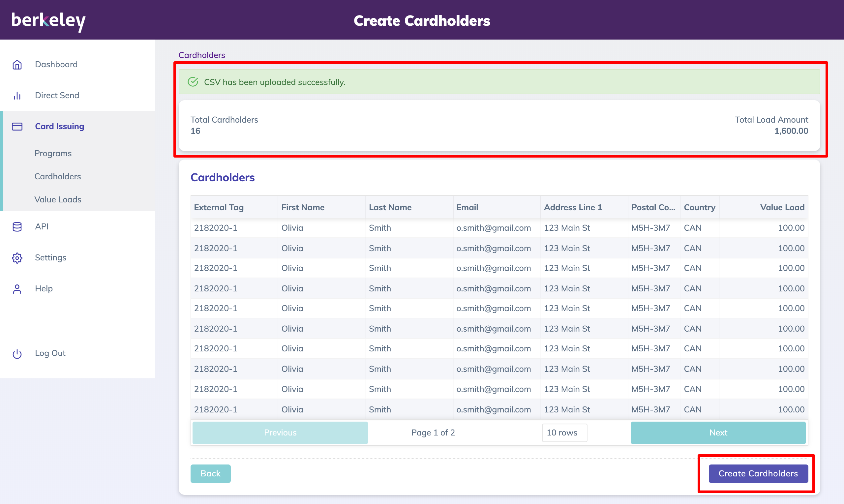Click the green success checkmark icon
Image resolution: width=844 pixels, height=504 pixels.
tap(193, 82)
